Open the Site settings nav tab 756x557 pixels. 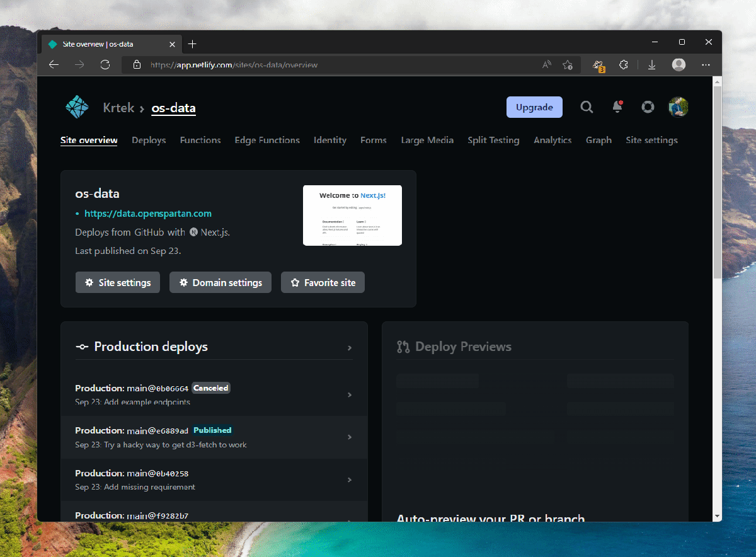(x=651, y=140)
